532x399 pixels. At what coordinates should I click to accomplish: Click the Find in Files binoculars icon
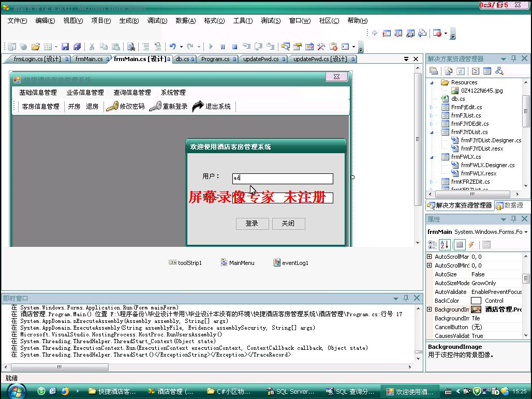click(x=131, y=47)
